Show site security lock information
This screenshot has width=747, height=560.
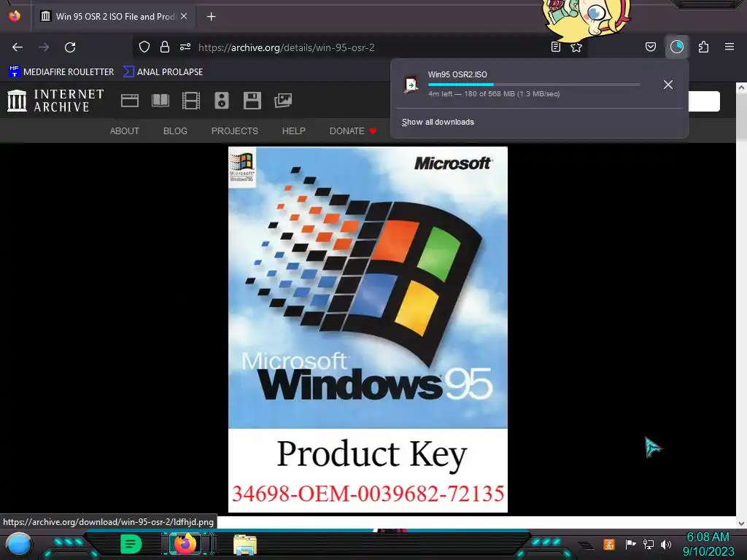[x=165, y=47]
